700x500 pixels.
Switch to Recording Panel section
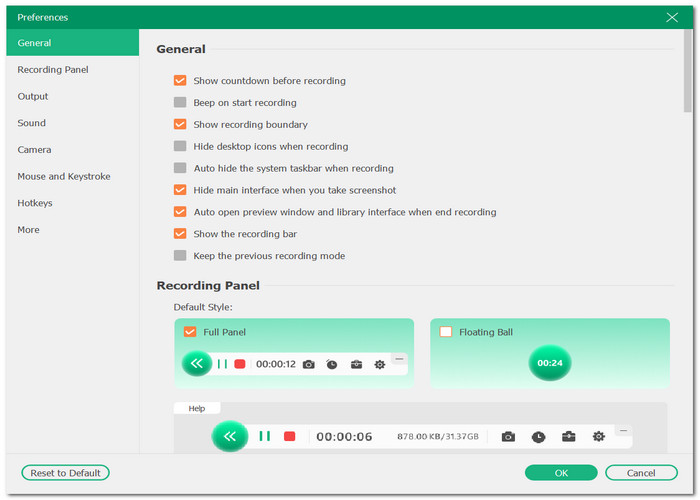[73, 70]
